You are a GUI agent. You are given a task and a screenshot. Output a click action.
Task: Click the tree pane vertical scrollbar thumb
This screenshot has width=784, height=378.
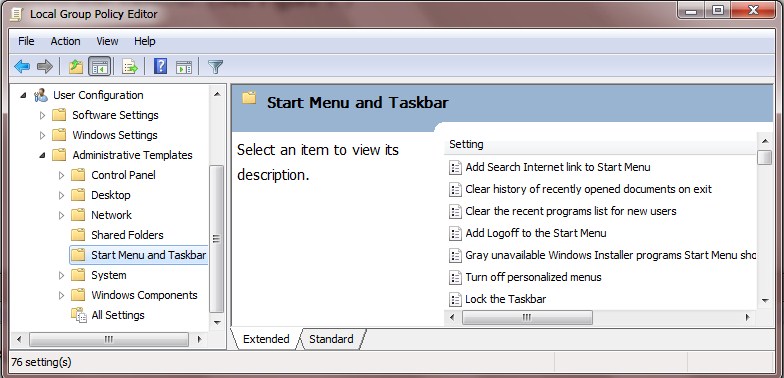[216, 239]
